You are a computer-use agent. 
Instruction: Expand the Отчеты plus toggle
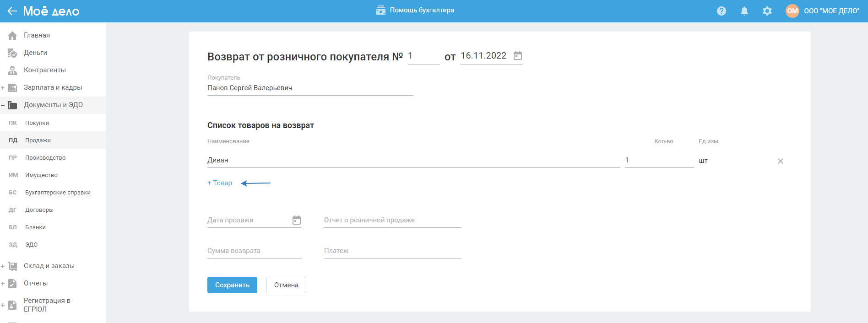tap(3, 283)
